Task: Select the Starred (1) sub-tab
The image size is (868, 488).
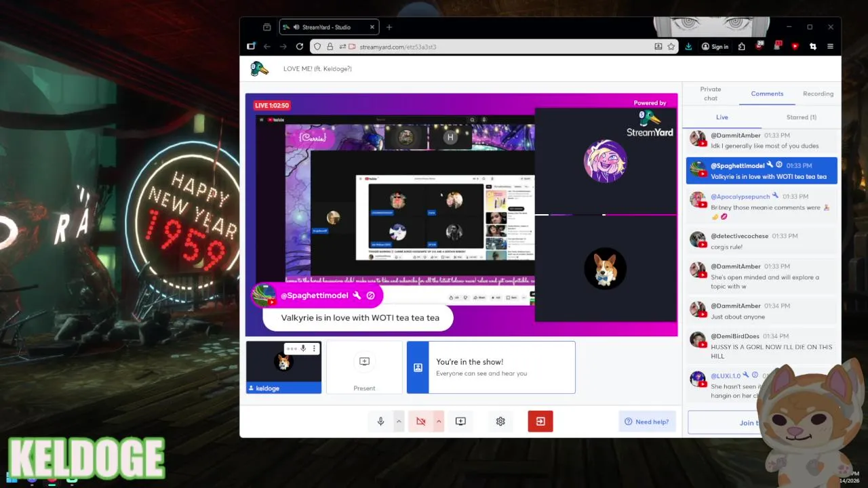Action: click(801, 117)
